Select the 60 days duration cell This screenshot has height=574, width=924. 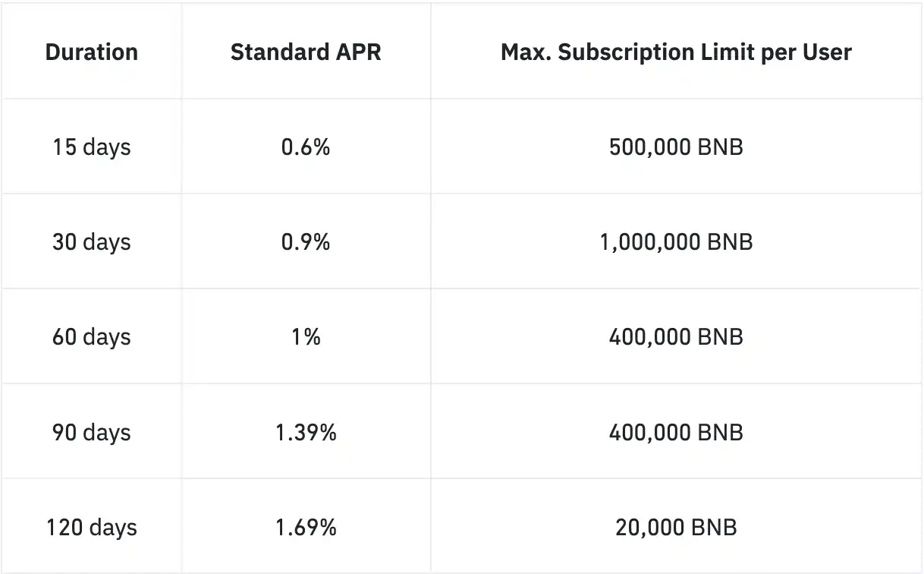coord(92,337)
